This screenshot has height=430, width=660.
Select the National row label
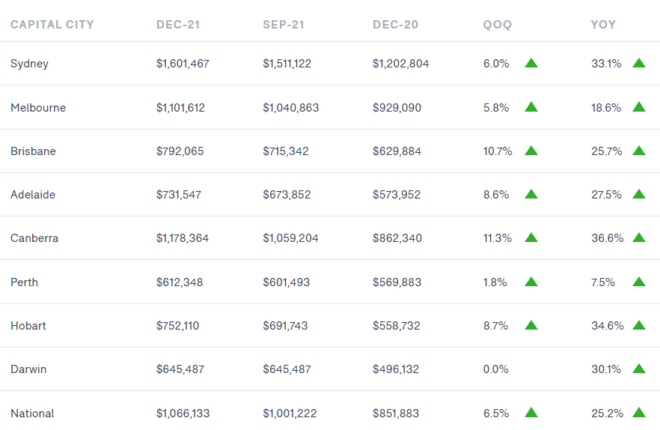pos(32,412)
